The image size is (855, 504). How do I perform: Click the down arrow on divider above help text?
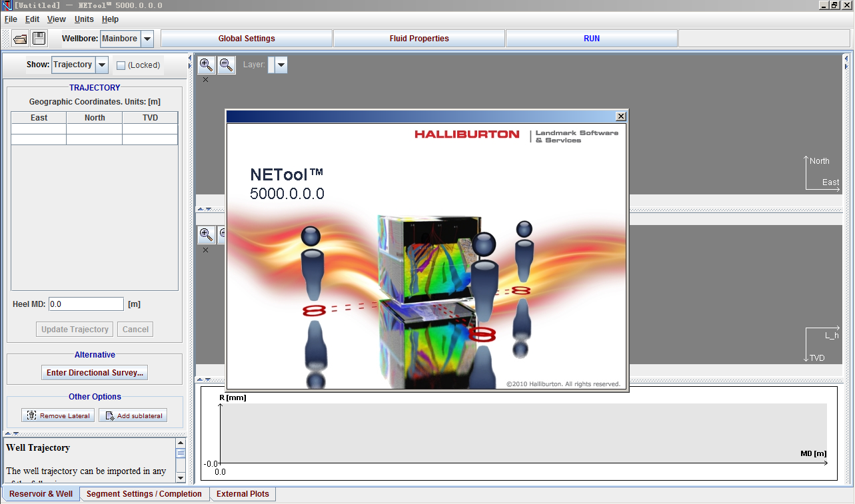tap(16, 433)
